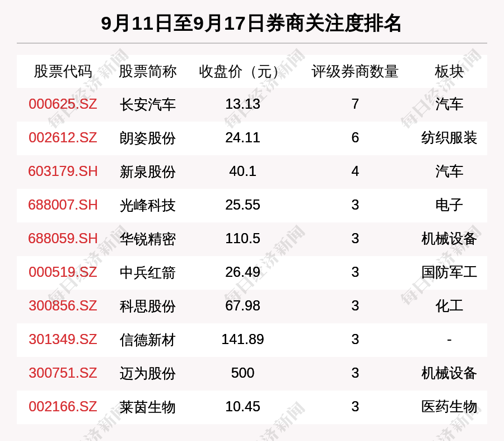
Task: Click stock name 光峰科技
Action: coord(147,206)
